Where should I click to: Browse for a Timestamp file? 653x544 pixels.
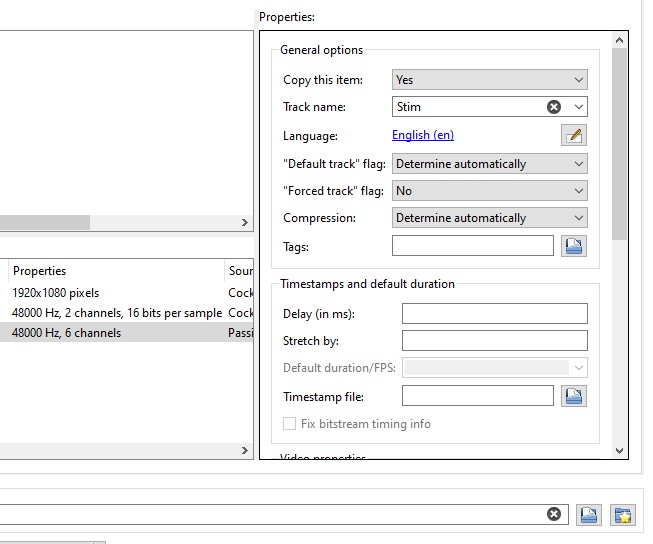coord(573,396)
